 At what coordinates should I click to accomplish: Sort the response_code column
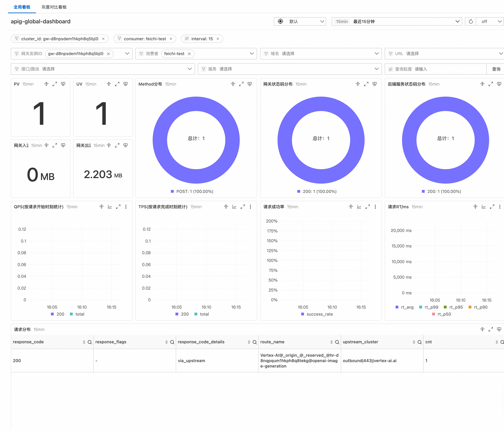(84, 342)
